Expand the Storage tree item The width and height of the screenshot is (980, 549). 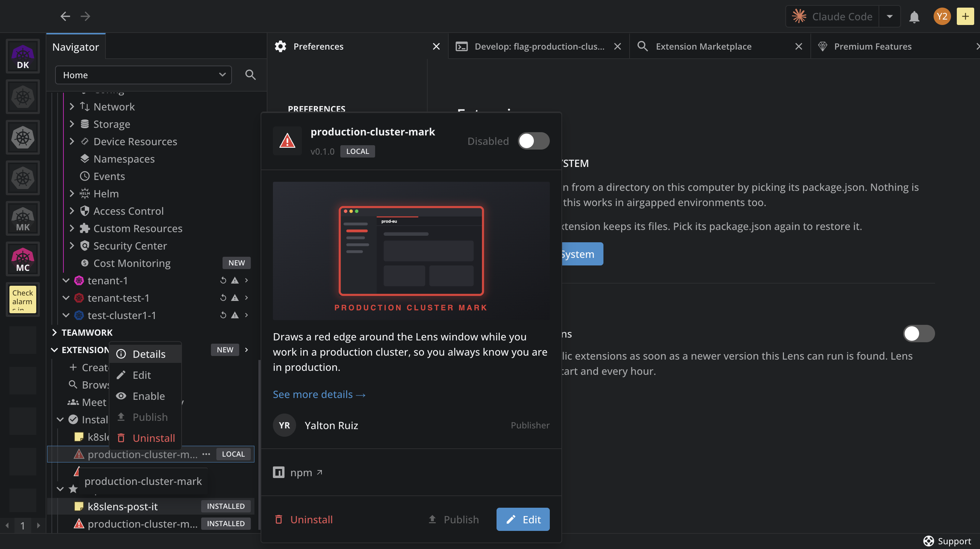(72, 124)
